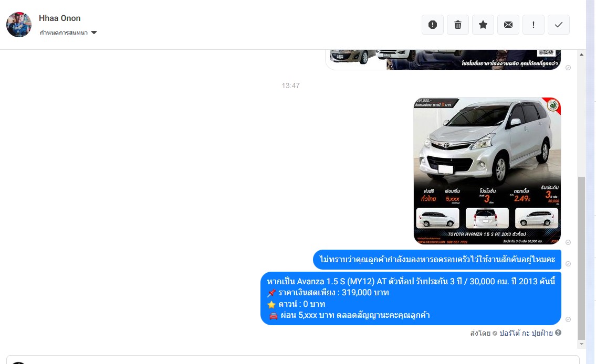The height and width of the screenshot is (364, 596).
Task: Click the chat scrollbar thumb
Action: 581,258
